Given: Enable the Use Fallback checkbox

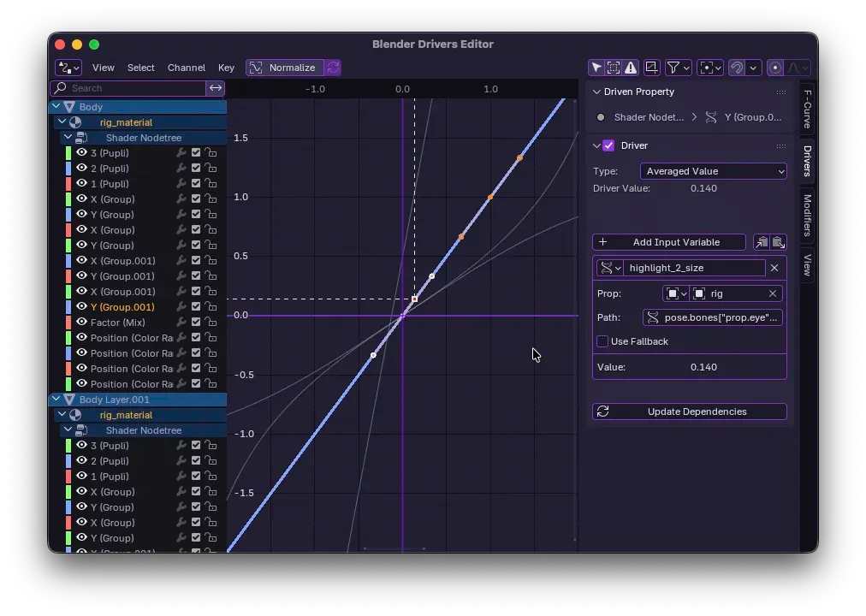Looking at the screenshot, I should coord(602,341).
